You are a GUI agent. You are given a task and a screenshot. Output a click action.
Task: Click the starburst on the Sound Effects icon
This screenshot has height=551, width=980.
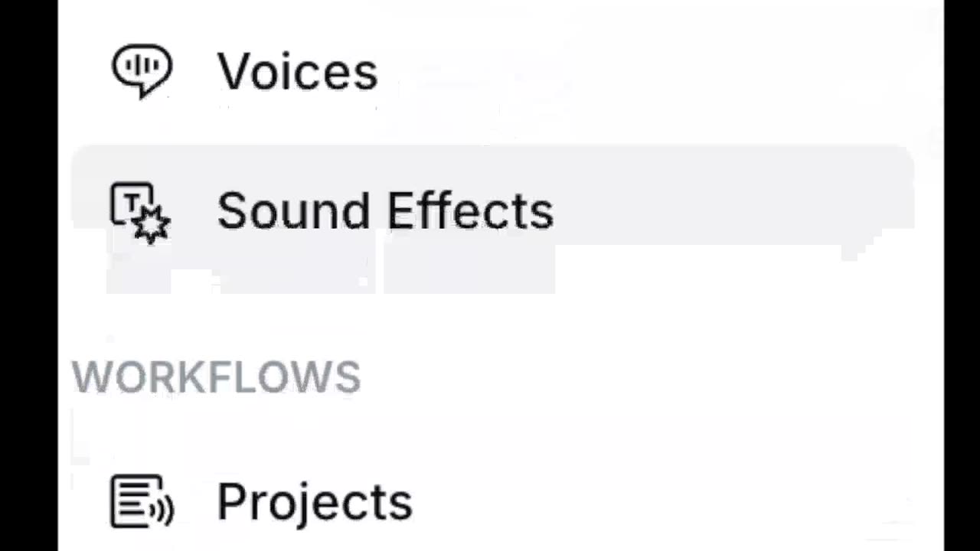point(152,224)
